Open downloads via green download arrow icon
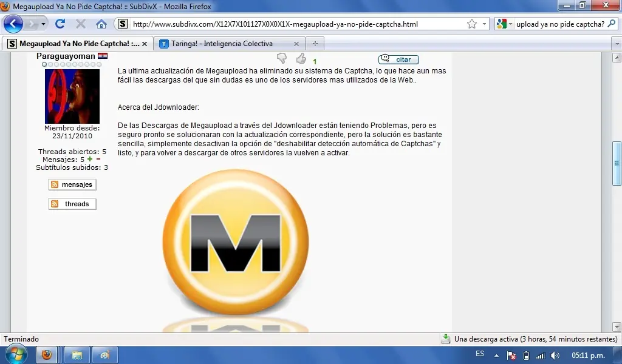The image size is (622, 364). [x=446, y=339]
